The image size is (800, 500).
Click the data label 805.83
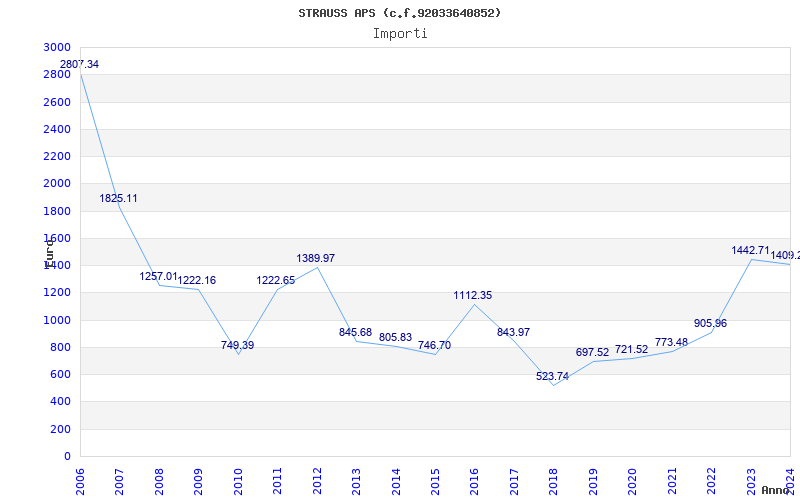395,337
